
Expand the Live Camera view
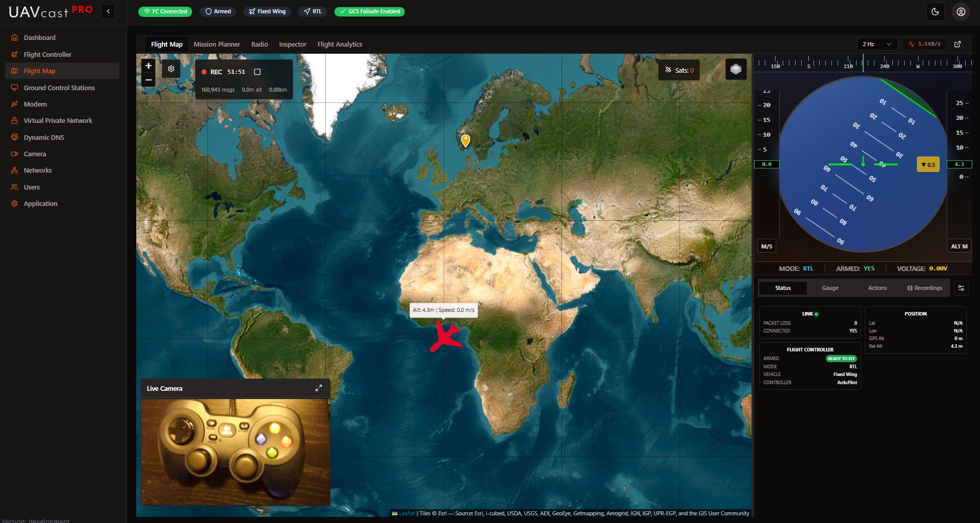(x=319, y=388)
